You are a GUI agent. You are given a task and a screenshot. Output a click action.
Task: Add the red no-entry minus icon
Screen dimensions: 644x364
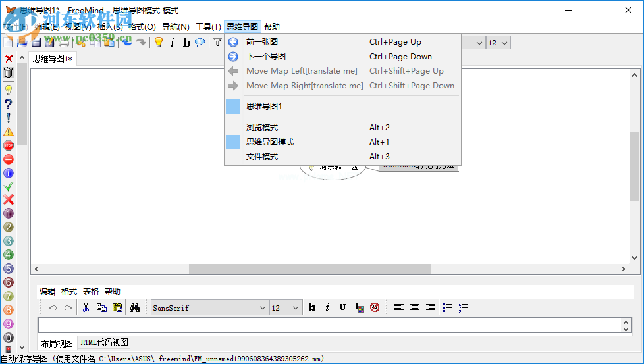pyautogui.click(x=9, y=159)
